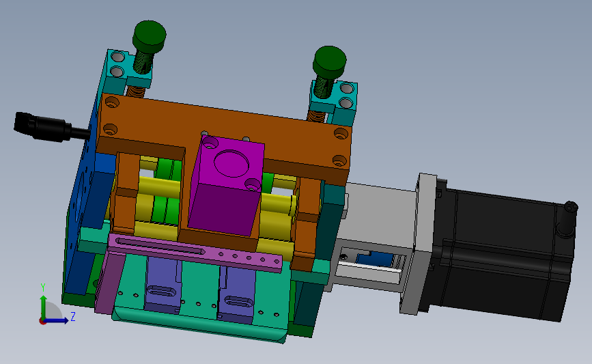The height and width of the screenshot is (364, 592).
Task: Select the purple slotted bar with hole row
Action: [x=197, y=251]
